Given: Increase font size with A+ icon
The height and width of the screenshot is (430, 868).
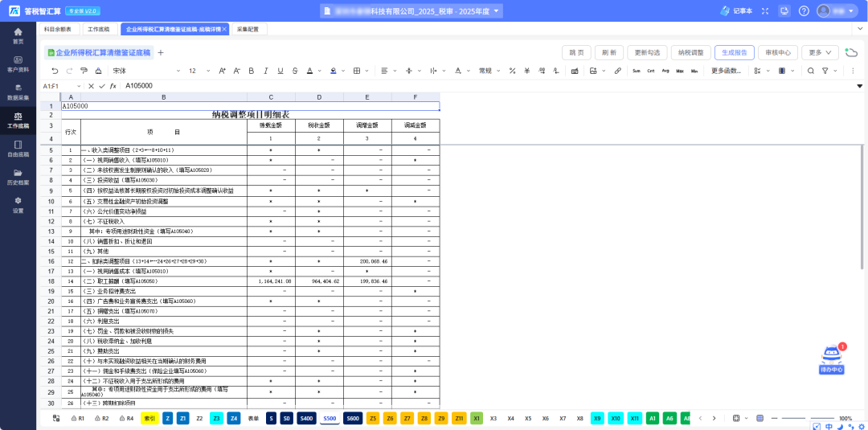Looking at the screenshot, I should 222,71.
